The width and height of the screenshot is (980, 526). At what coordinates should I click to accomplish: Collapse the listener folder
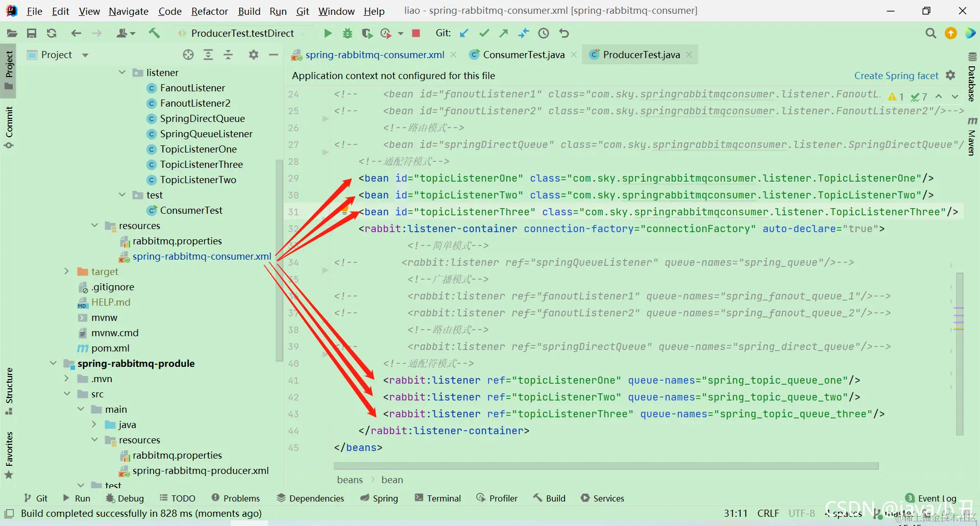coord(122,72)
